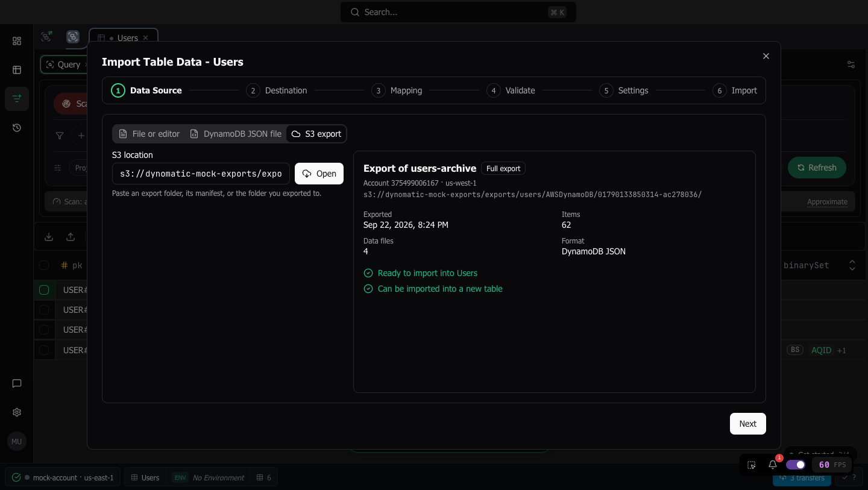The image size is (868, 490).
Task: Click the Full export badge
Action: point(503,168)
